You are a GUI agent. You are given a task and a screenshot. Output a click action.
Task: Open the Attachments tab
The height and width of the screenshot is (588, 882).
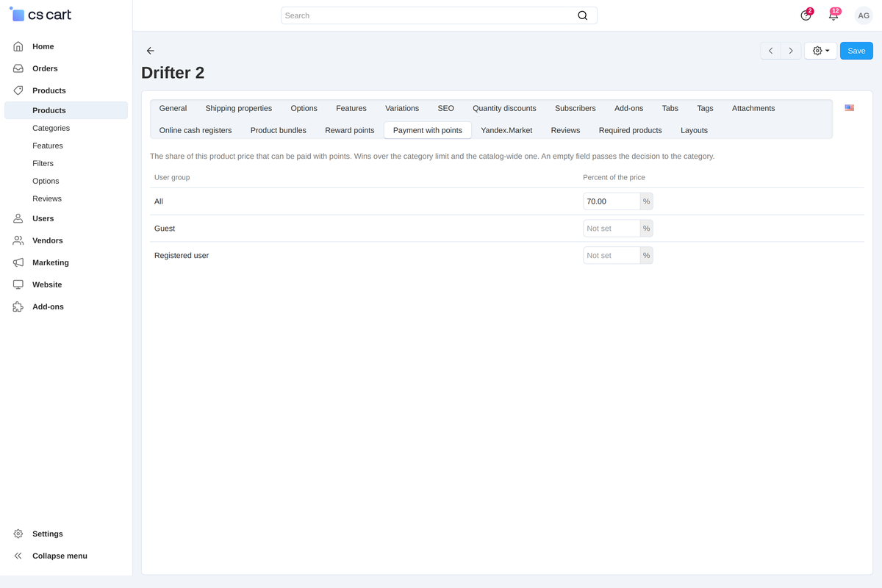[x=753, y=108]
